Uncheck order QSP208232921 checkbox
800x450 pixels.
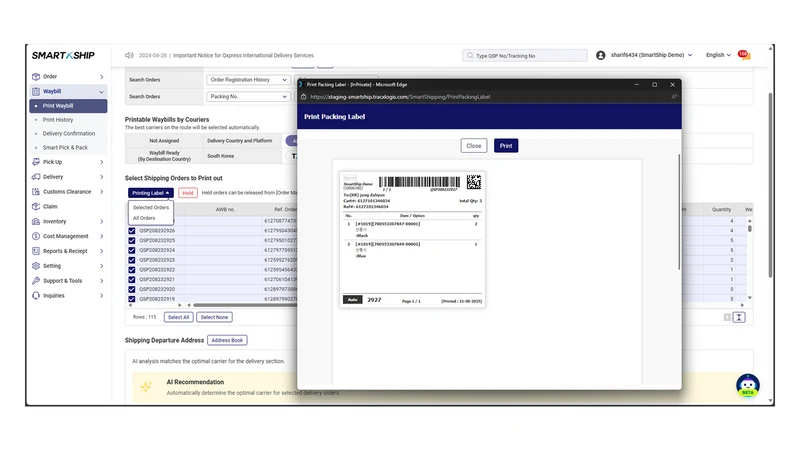click(x=132, y=280)
